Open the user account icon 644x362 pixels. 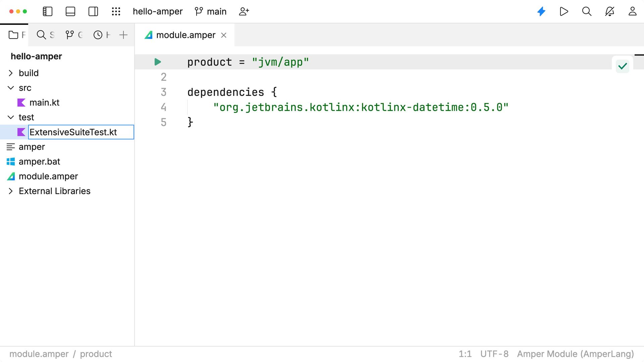[x=632, y=11]
